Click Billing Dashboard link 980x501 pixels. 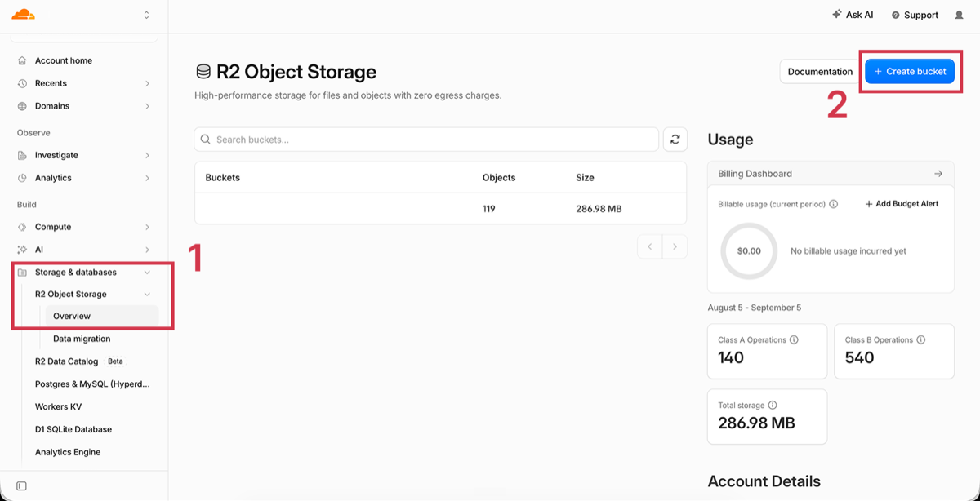click(755, 174)
